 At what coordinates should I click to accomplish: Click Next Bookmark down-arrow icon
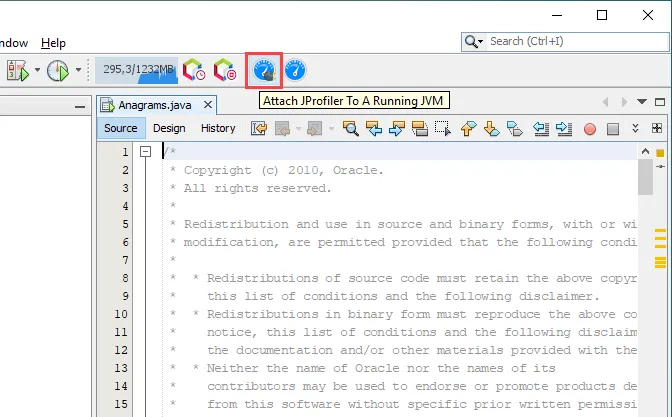point(492,129)
